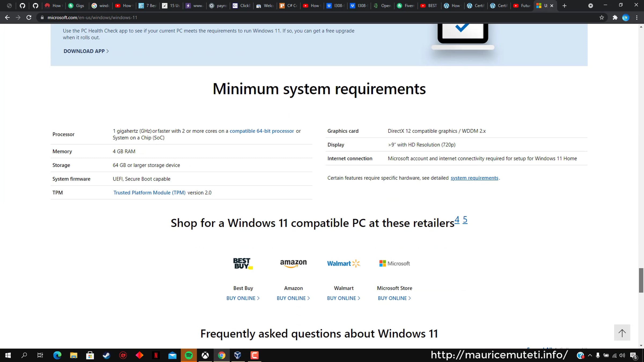Click the '64 GB or larger storage device' text
The width and height of the screenshot is (644, 362).
coord(146,165)
